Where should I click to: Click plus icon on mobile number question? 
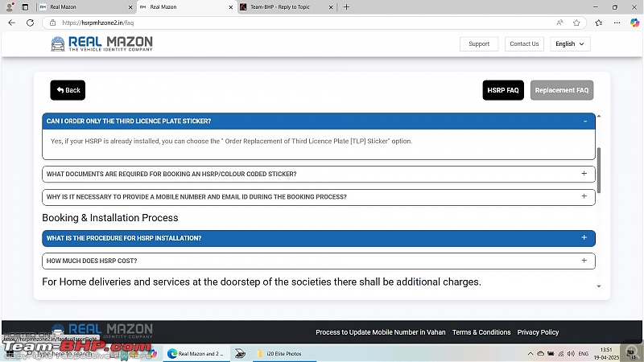584,196
